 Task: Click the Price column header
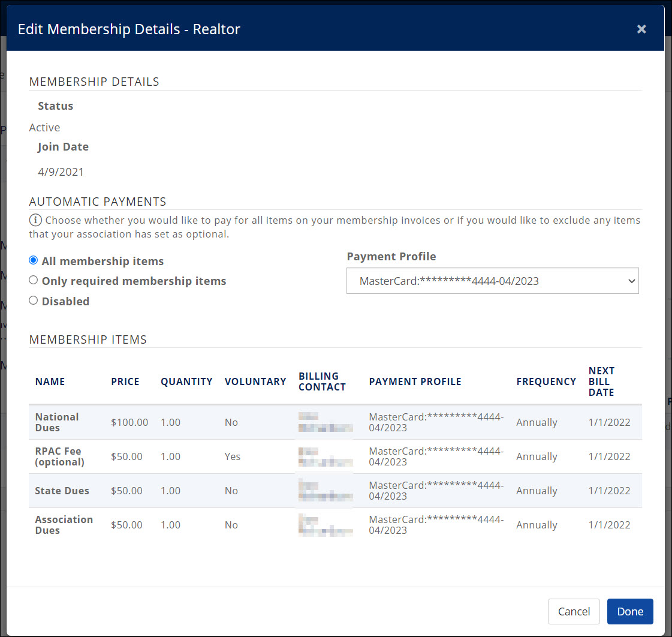[x=125, y=381]
